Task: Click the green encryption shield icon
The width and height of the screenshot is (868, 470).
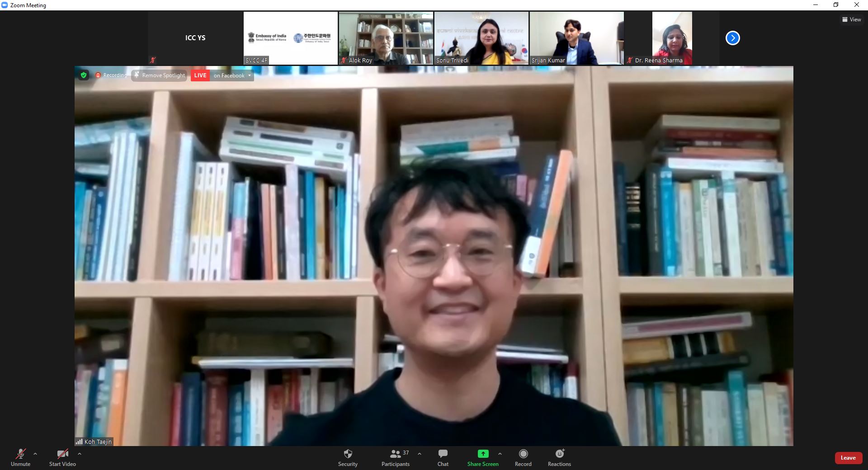Action: pos(84,75)
